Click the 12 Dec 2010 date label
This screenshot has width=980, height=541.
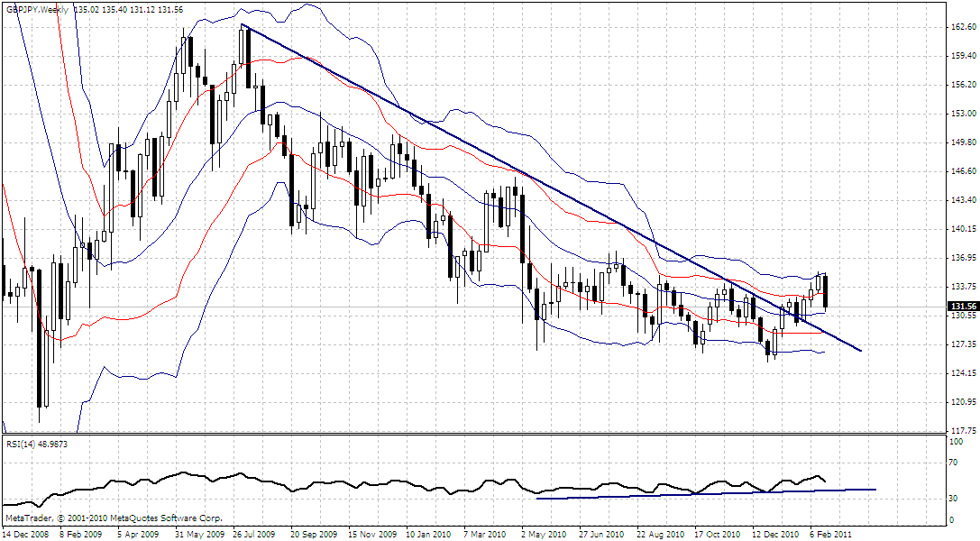click(775, 534)
